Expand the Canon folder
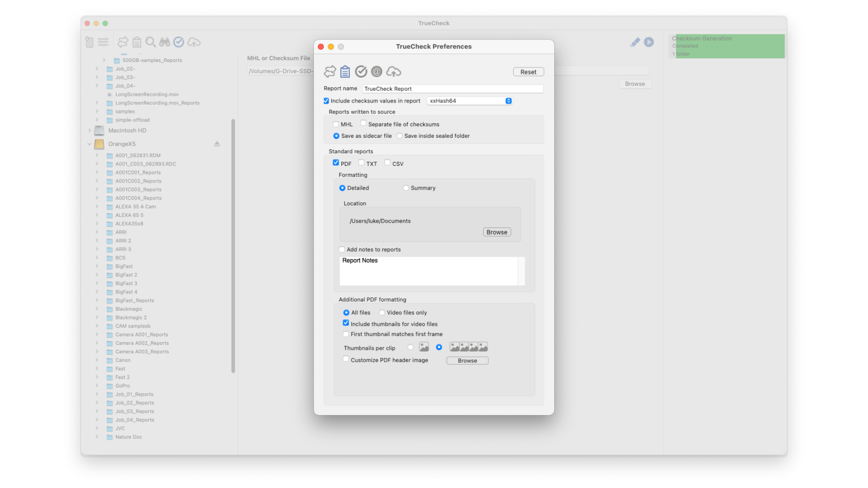 97,360
